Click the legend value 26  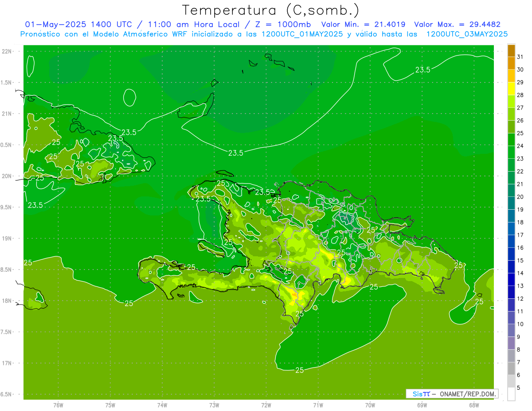click(520, 121)
